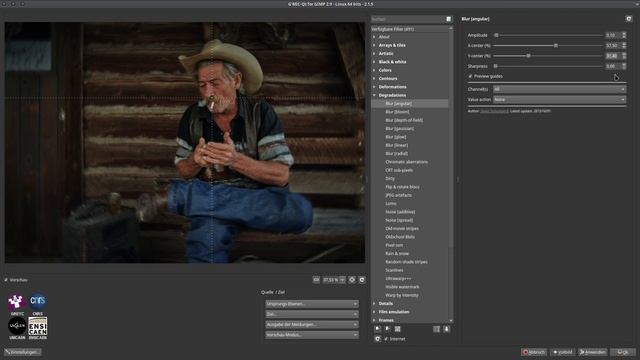The height and width of the screenshot is (360, 640).
Task: Expand the Deformations category
Action: [374, 87]
